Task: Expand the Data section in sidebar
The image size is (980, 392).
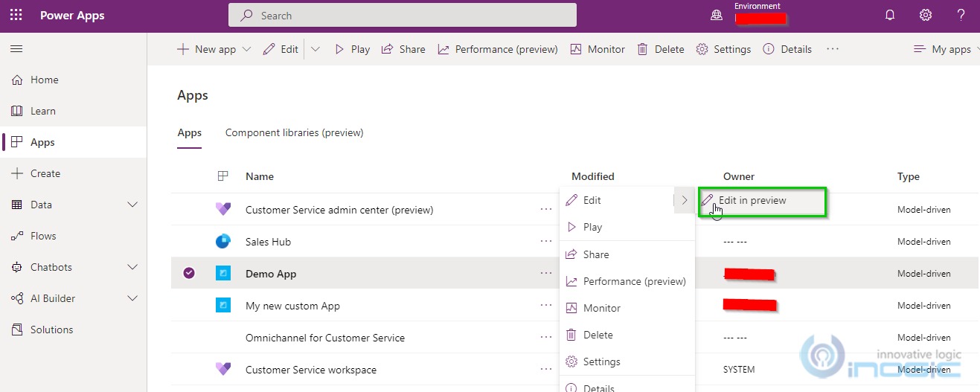Action: 133,205
